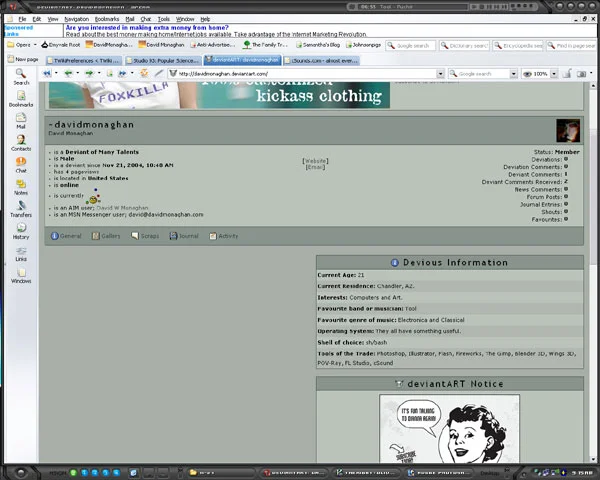The height and width of the screenshot is (480, 600).
Task: Click the Website link on the profile
Action: pyautogui.click(x=315, y=161)
